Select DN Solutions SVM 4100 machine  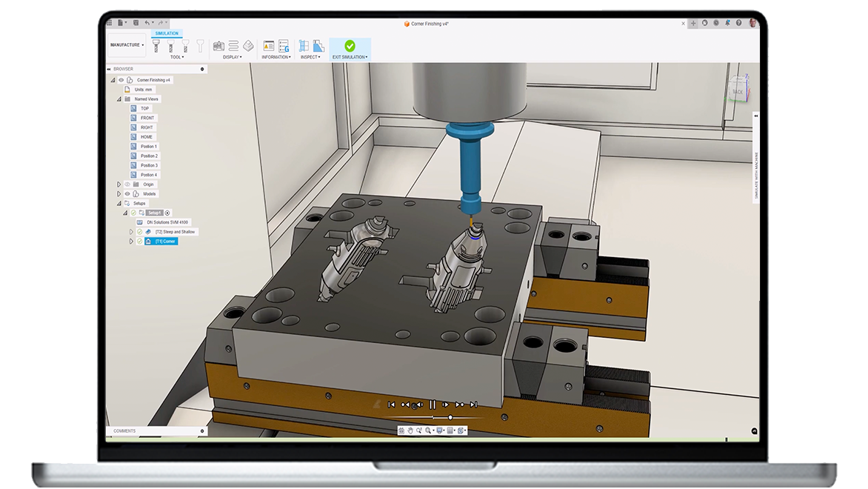tap(167, 222)
